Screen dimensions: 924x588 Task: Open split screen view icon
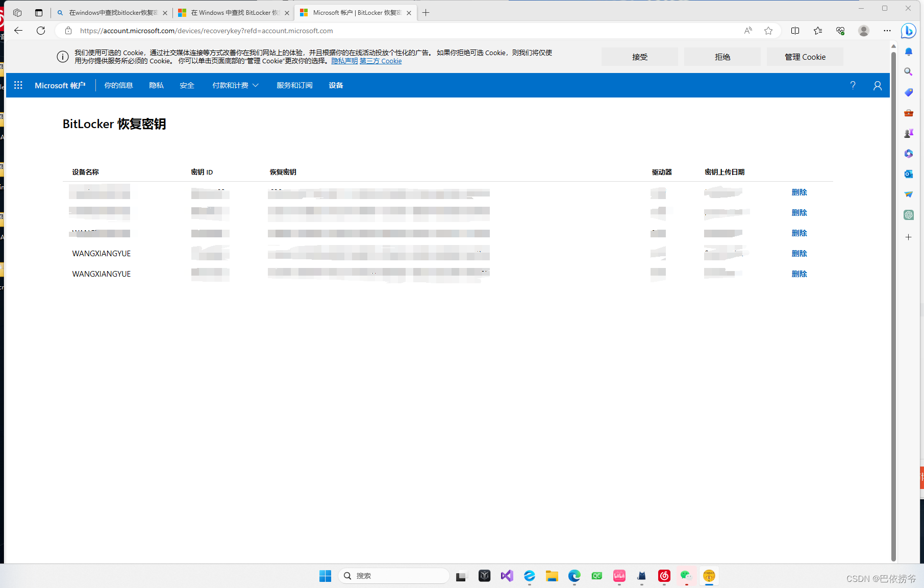(795, 31)
